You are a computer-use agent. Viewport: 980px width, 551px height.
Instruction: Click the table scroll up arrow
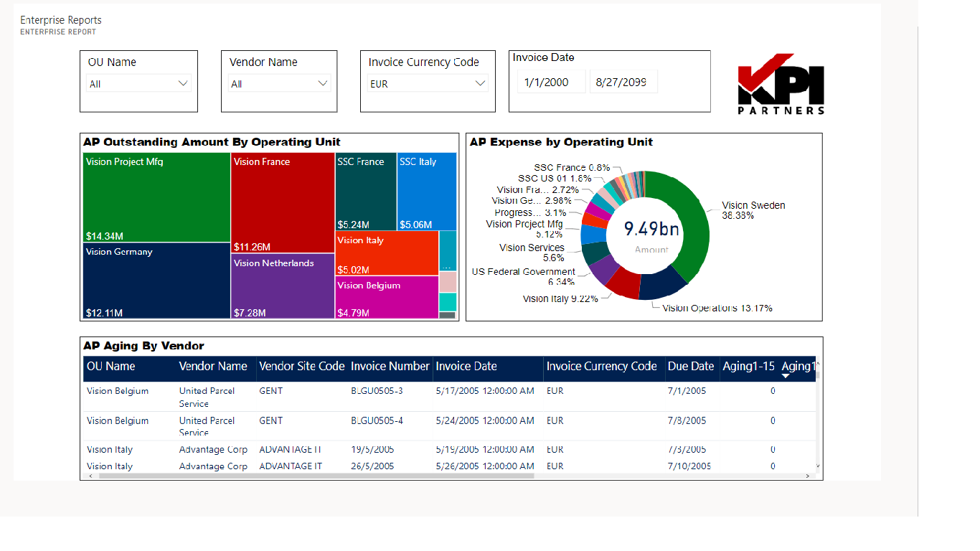819,363
